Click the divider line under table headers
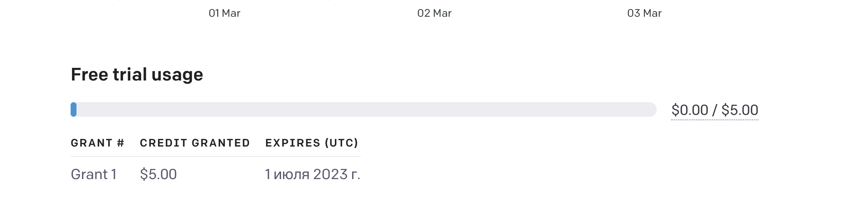Image resolution: width=868 pixels, height=199 pixels. click(215, 156)
